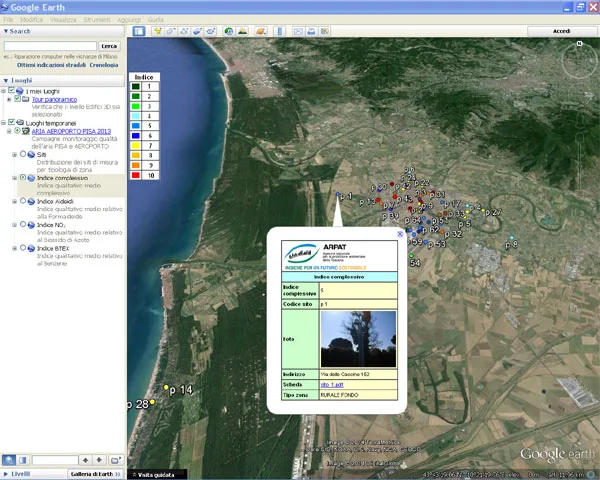Uncheck the Tour panoramico checkbox
Screen dimensions: 600x480
point(17,99)
